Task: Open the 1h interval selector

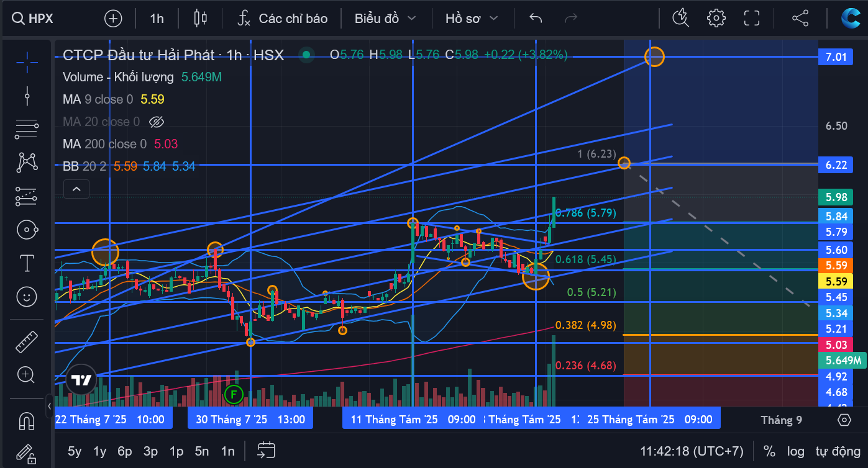Action: pyautogui.click(x=157, y=18)
